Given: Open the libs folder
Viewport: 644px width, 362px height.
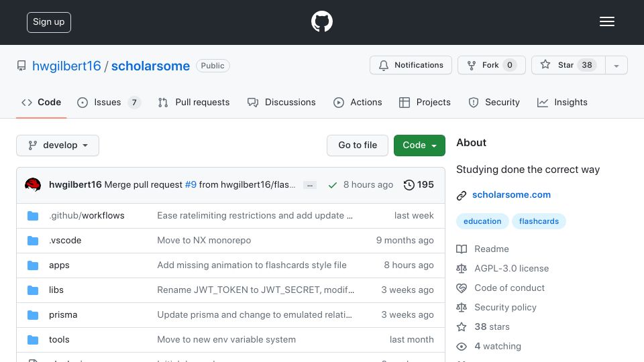Looking at the screenshot, I should (56, 290).
